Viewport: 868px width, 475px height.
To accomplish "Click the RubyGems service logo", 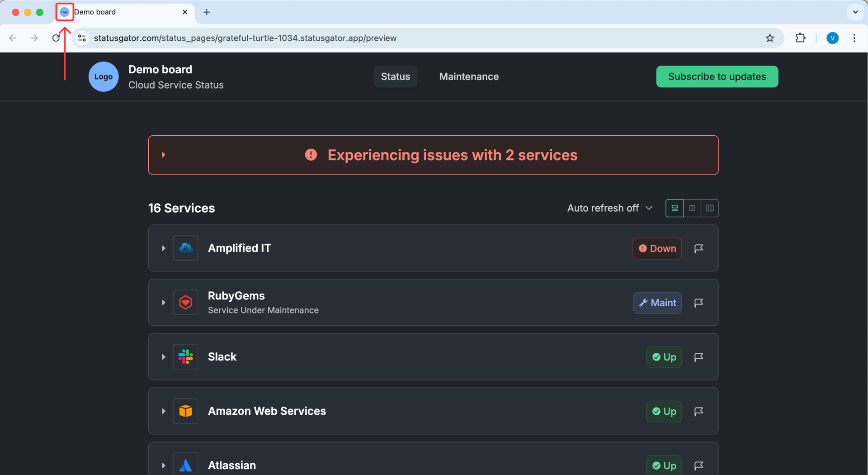I will coord(186,302).
